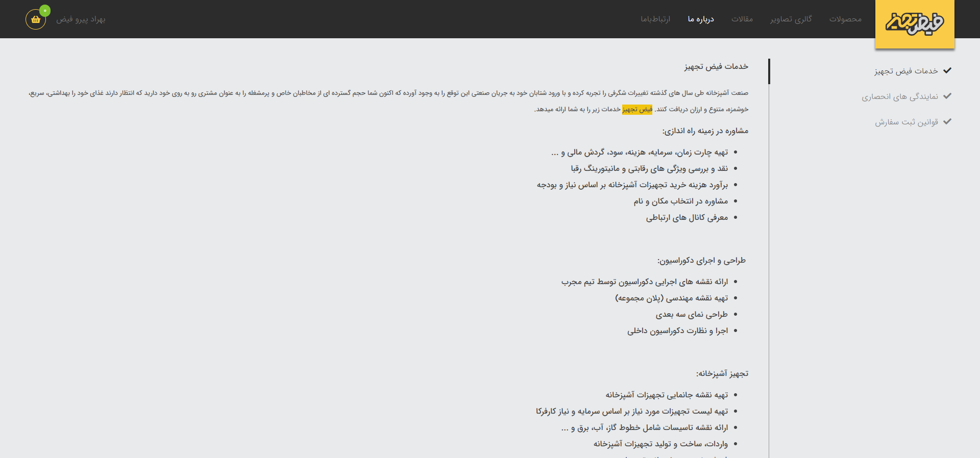This screenshot has width=980, height=458.
Task: Click bullet اجرا و نظارت دکوراسیون داخلی
Action: click(678, 331)
